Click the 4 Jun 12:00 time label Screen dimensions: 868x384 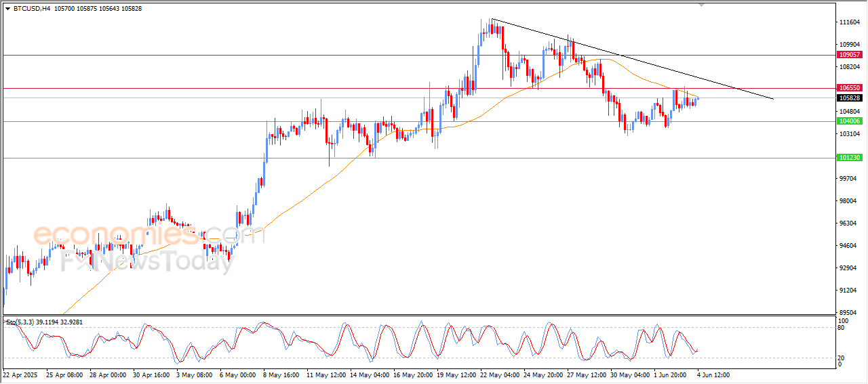pyautogui.click(x=715, y=375)
